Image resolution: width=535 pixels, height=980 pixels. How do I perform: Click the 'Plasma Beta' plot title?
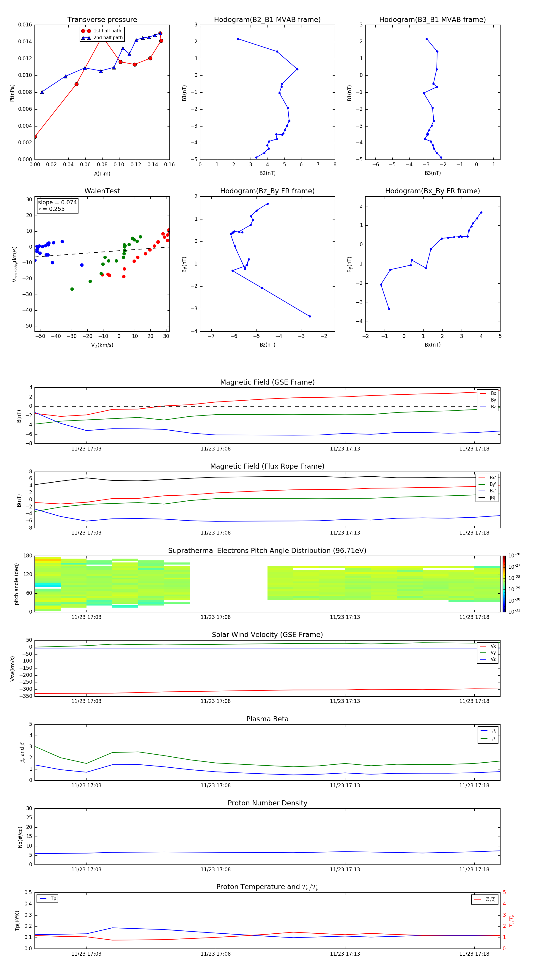(x=267, y=719)
